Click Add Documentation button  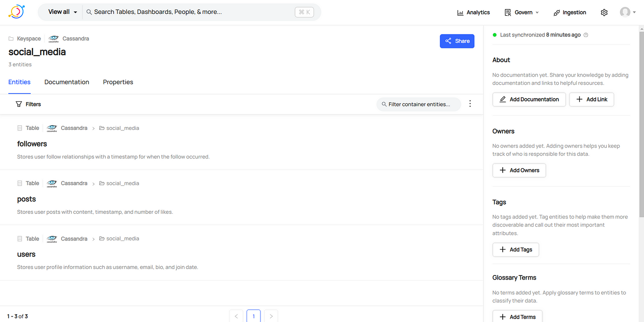tap(529, 100)
